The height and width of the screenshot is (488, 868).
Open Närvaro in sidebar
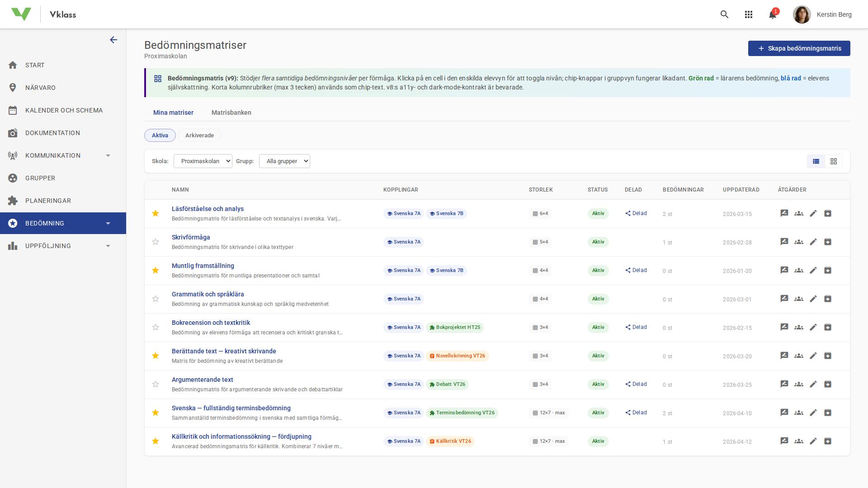coord(63,88)
